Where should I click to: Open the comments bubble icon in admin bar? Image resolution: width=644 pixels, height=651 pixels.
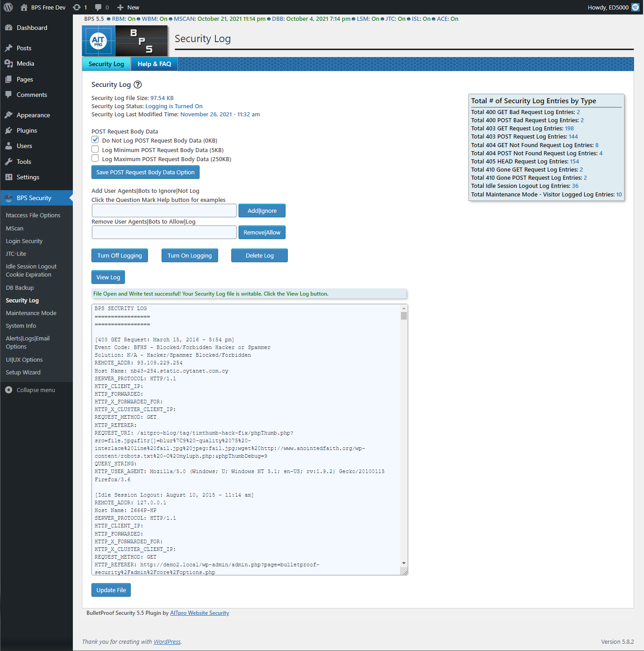point(98,7)
